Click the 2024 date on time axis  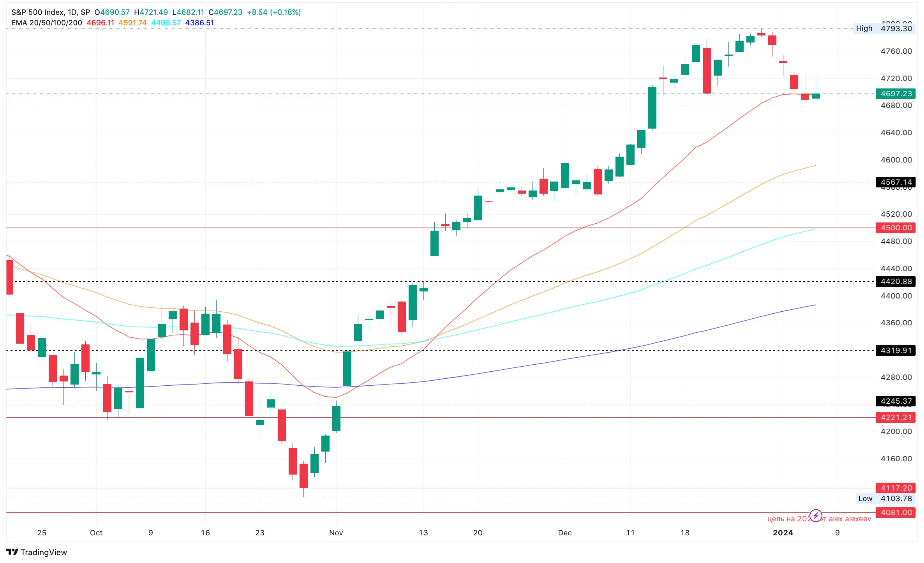tap(783, 533)
